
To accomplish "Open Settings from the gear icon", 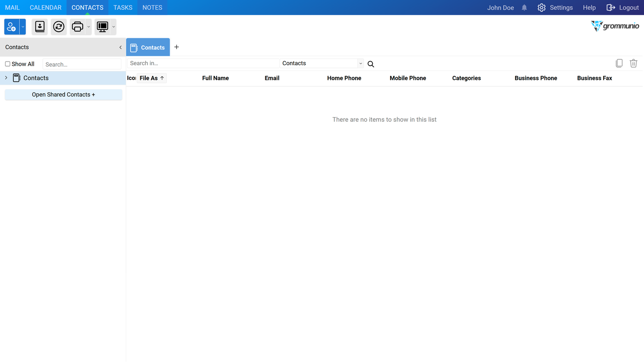I will coord(541,8).
